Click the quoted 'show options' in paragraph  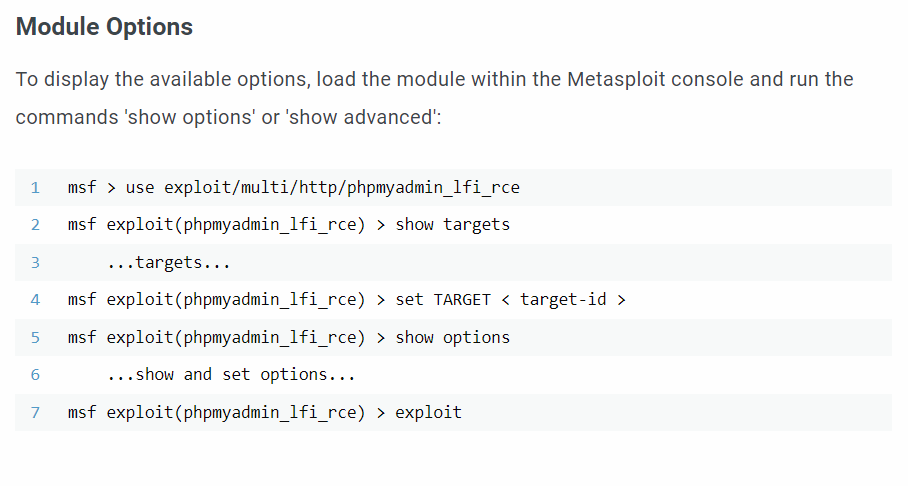coord(189,117)
